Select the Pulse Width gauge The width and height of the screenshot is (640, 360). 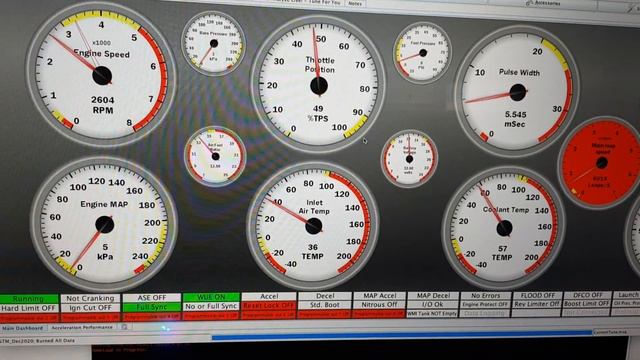[x=517, y=92]
